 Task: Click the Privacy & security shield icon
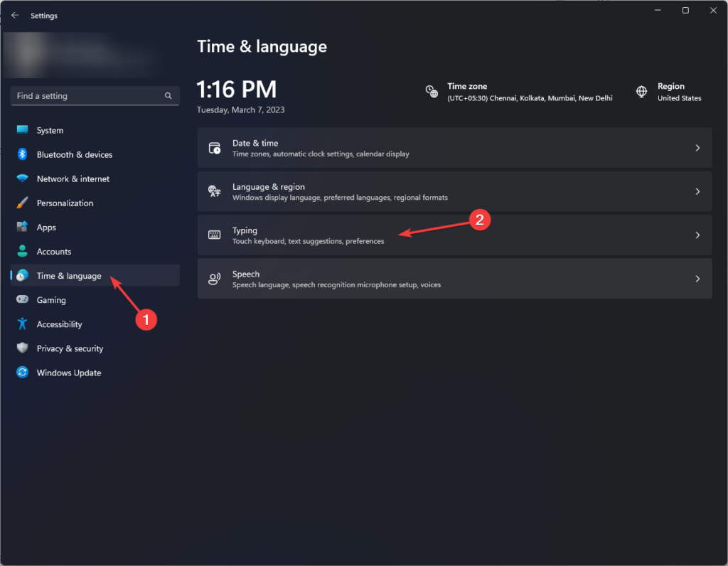22,348
